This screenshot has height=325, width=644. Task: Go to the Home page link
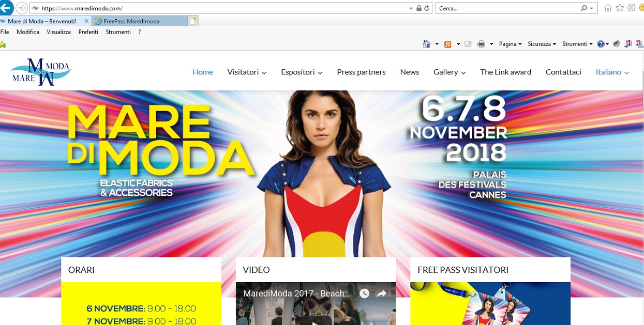pos(203,72)
